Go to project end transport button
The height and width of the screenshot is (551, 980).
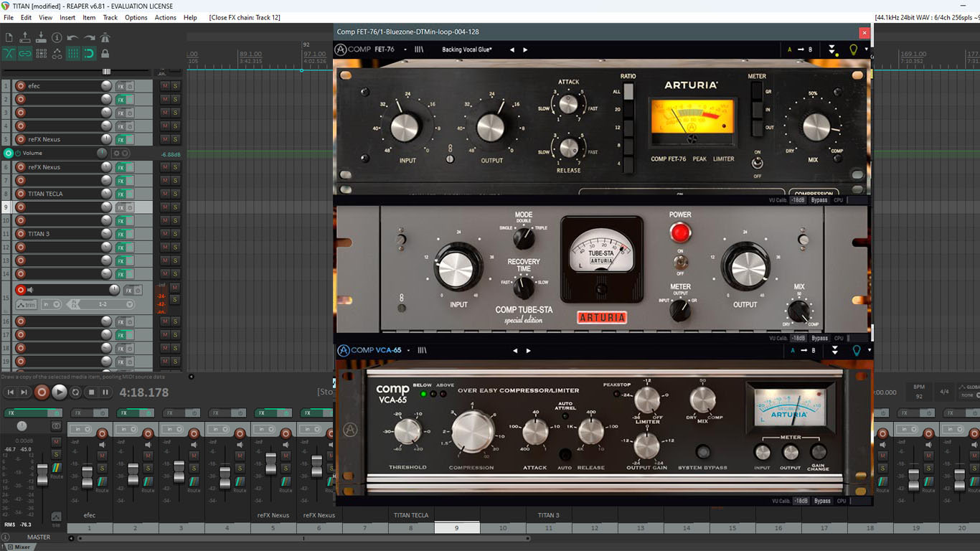click(24, 392)
